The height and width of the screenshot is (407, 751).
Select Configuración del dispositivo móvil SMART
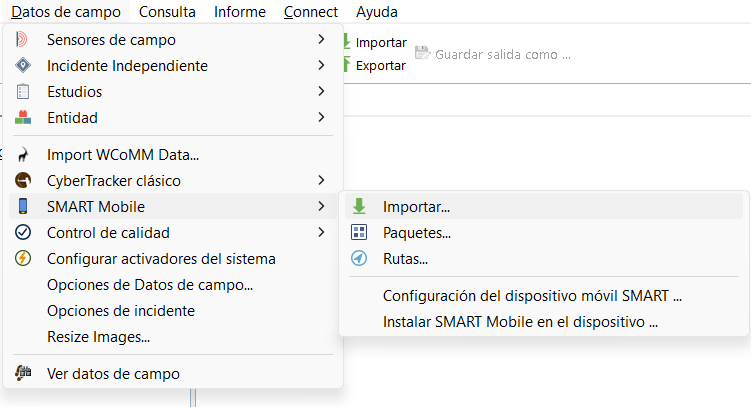pos(532,296)
